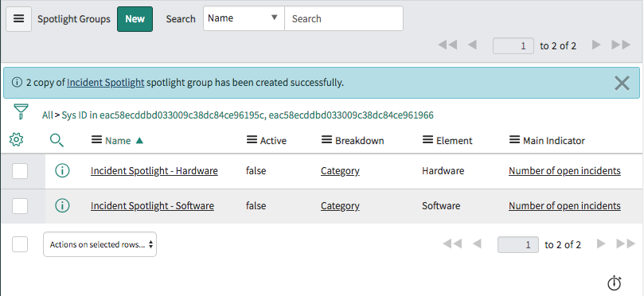The width and height of the screenshot is (644, 296).
Task: Dismiss the success notification banner
Action: click(622, 84)
